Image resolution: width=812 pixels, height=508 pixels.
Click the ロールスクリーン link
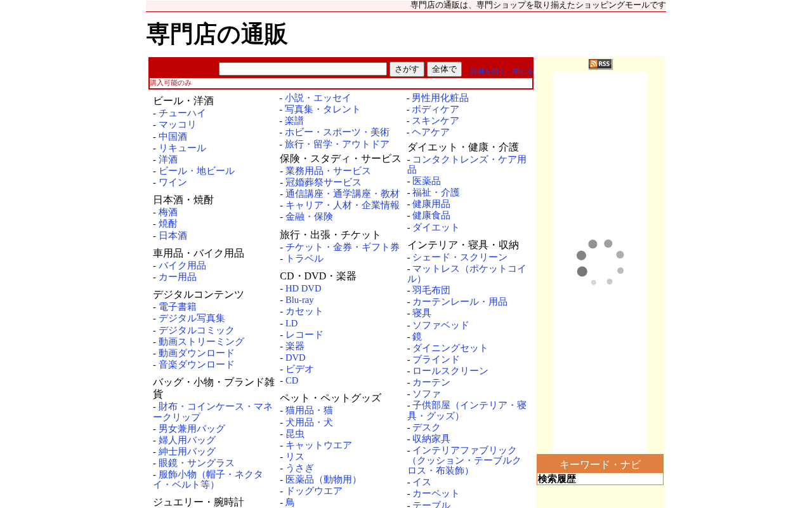tap(450, 371)
